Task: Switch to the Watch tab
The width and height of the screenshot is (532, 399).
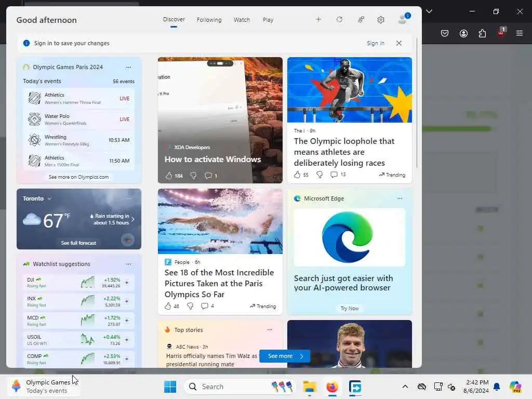Action: pos(242,20)
